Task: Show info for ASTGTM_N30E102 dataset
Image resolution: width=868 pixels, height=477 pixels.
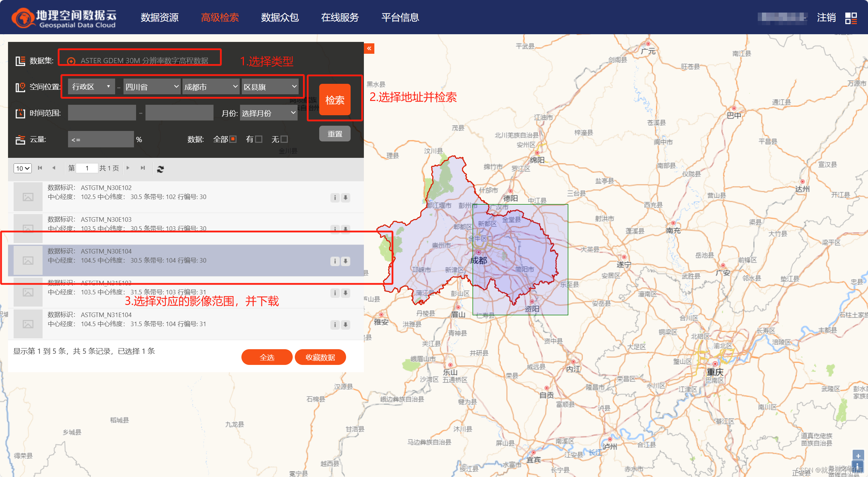Action: (x=335, y=198)
